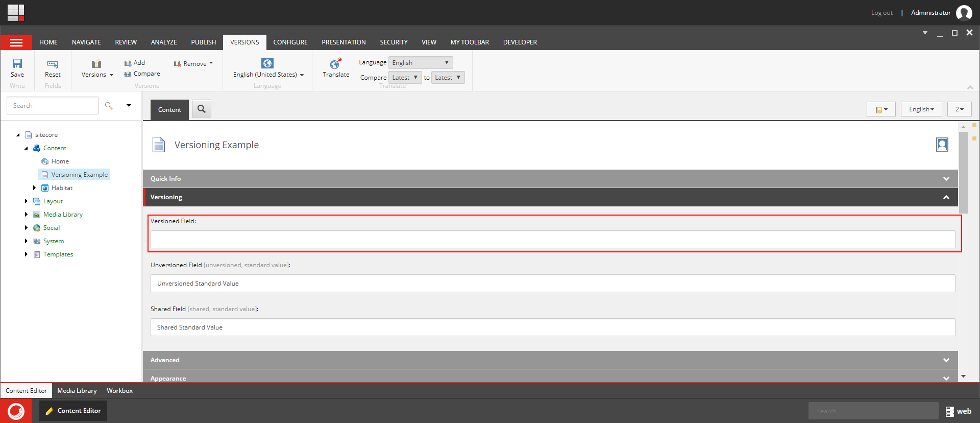Viewport: 980px width, 423px height.
Task: Click the Unversioned Field text input
Action: pyautogui.click(x=553, y=284)
